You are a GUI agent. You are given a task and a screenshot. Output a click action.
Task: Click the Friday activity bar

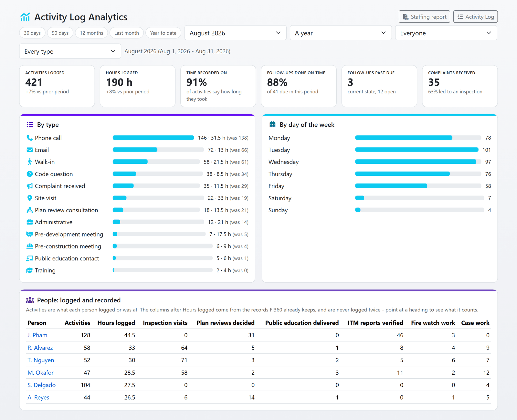coord(418,186)
